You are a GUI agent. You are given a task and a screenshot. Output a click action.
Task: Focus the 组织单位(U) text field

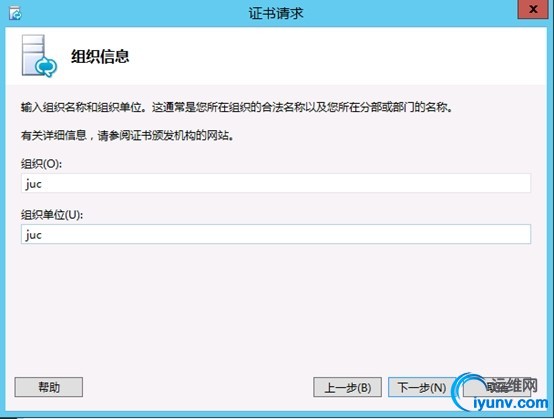point(276,234)
